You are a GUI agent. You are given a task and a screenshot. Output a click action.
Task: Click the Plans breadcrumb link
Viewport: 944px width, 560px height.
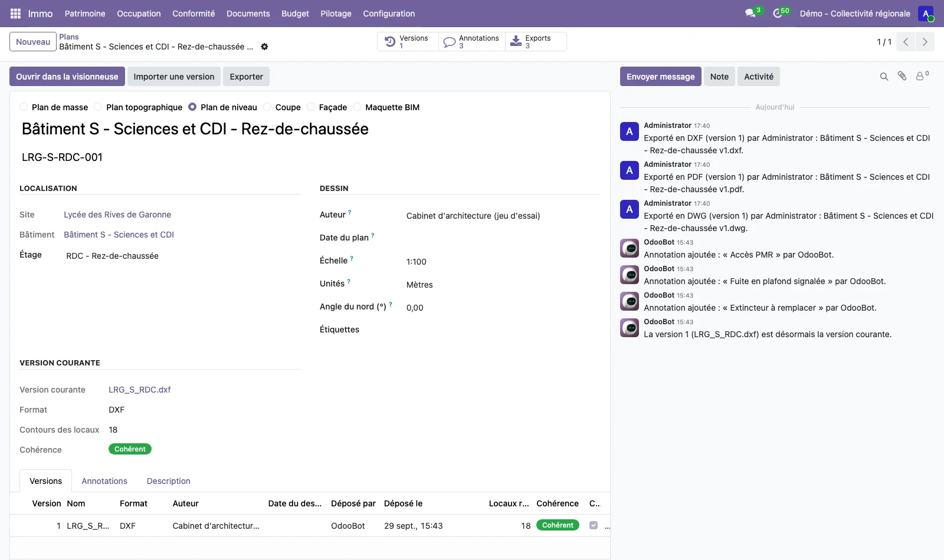click(x=69, y=37)
